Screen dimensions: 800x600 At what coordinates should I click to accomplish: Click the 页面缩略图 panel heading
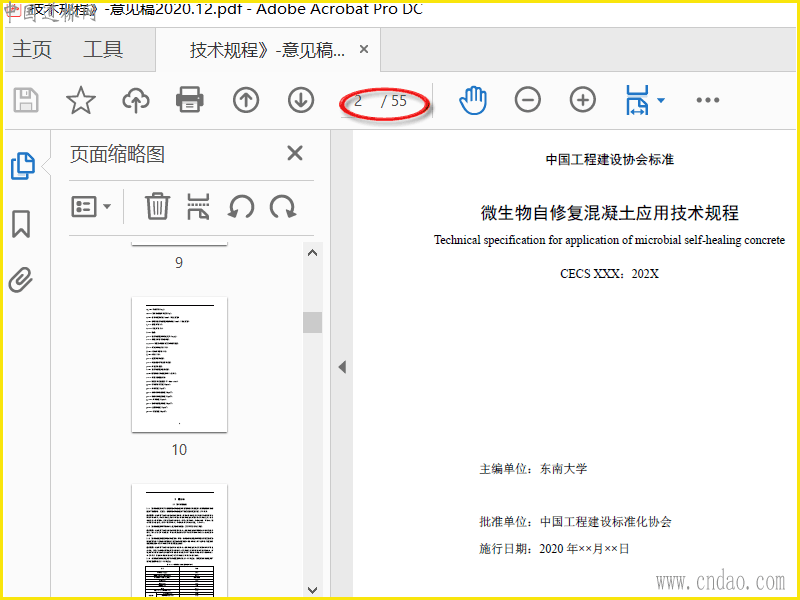point(117,154)
